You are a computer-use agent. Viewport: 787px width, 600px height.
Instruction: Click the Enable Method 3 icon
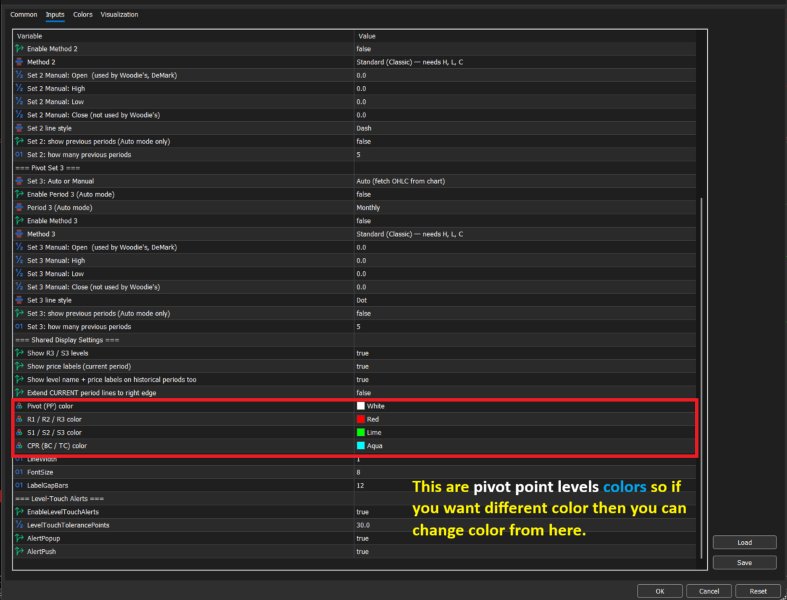(x=19, y=220)
